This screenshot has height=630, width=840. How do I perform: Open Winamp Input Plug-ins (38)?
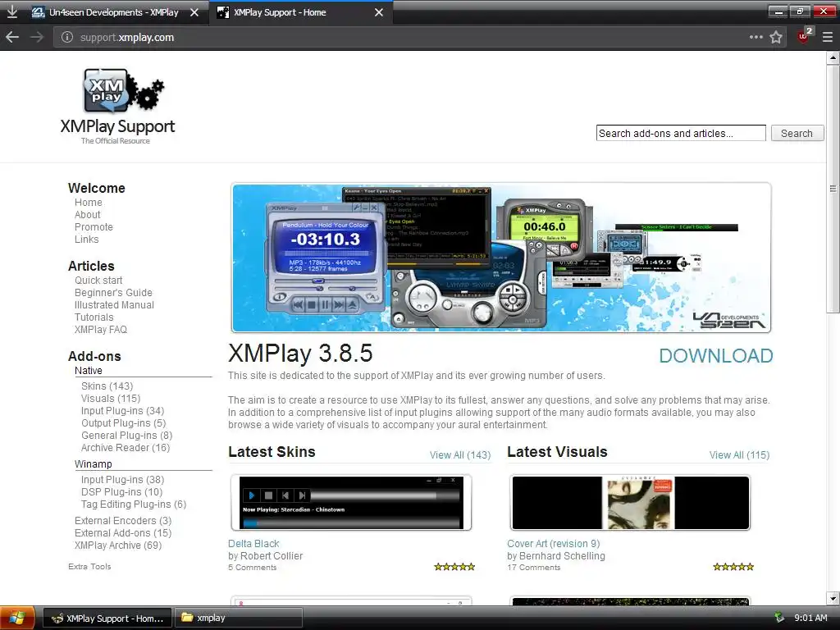click(123, 480)
